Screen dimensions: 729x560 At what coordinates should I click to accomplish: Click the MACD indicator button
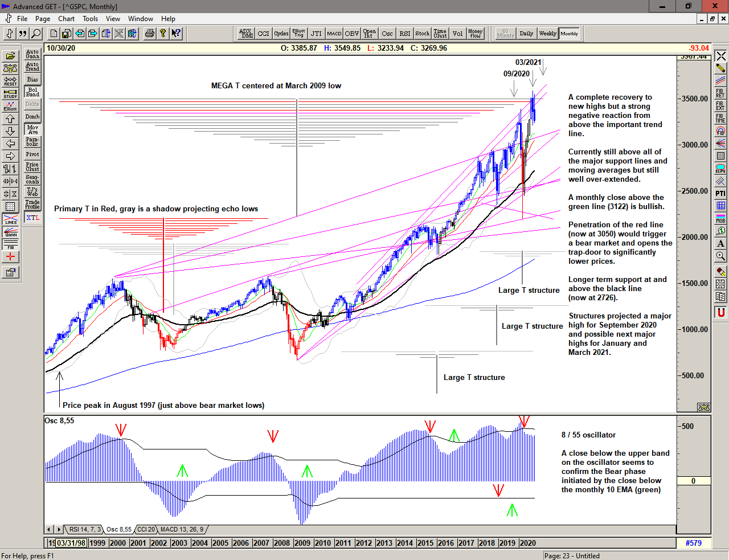pyautogui.click(x=334, y=34)
